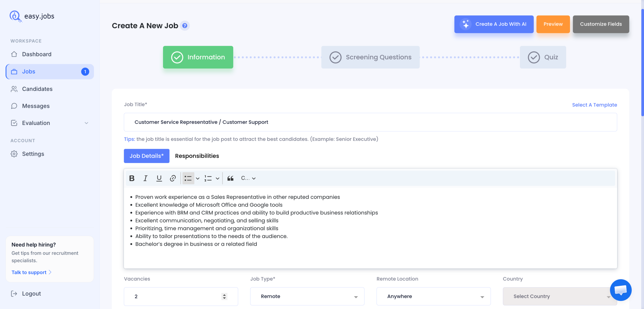Click the Vacancies stepper arrows
This screenshot has height=309, width=644.
point(224,296)
